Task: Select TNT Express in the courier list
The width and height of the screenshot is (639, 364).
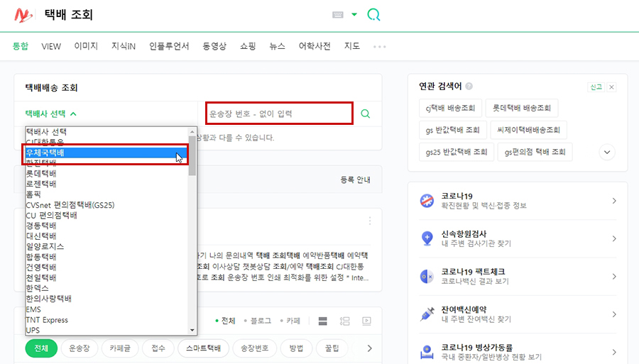Action: (106, 320)
